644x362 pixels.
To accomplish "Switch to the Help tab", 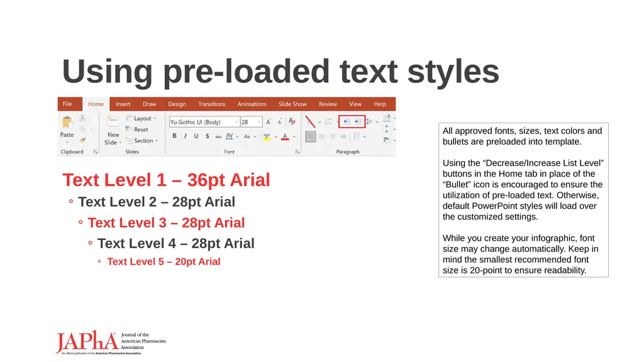I will pyautogui.click(x=380, y=104).
